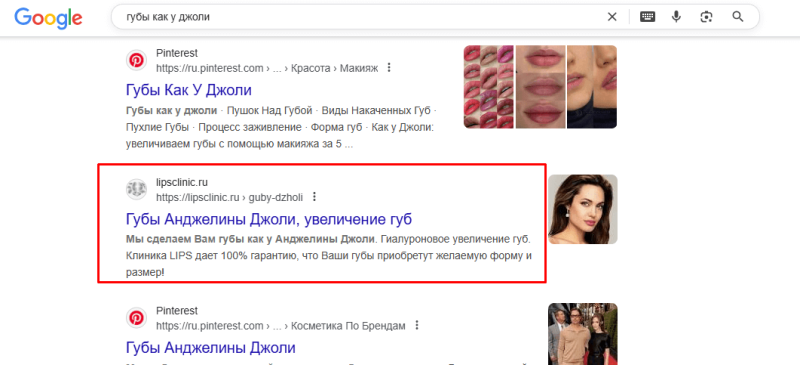
Task: Click URL https://lipsclinic.ru › guby-dzholi
Action: [x=230, y=197]
